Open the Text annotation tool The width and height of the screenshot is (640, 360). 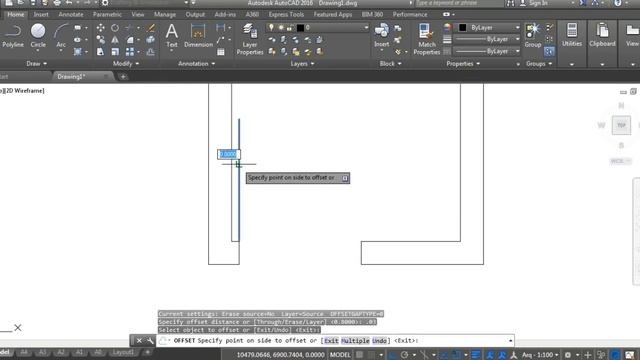(x=172, y=36)
